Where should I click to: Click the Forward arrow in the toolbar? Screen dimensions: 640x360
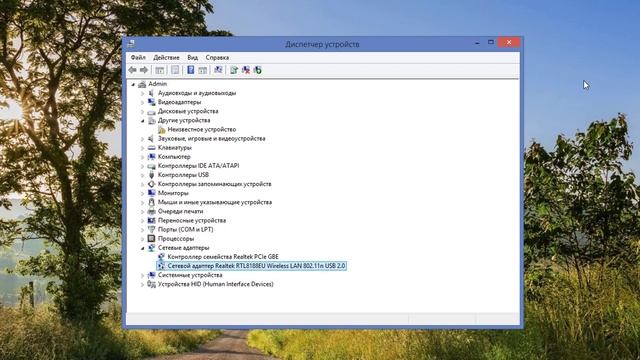144,70
